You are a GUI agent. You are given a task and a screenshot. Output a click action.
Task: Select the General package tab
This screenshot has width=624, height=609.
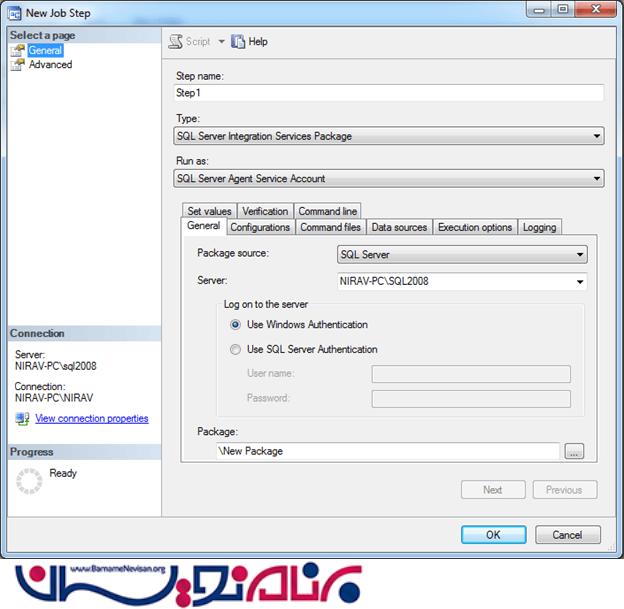tap(203, 226)
